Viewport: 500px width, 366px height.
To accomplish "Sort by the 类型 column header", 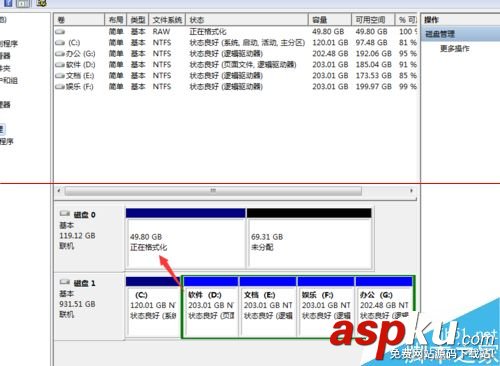I will click(138, 20).
